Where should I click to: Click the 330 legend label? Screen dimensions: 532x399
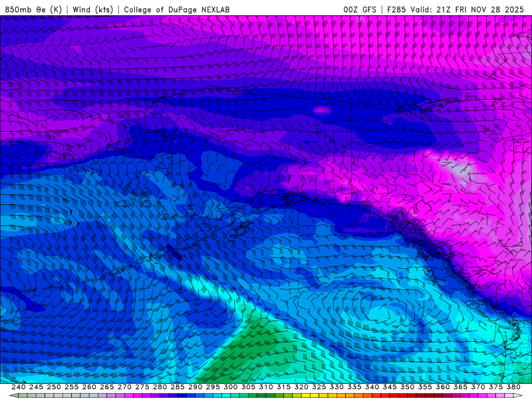[336, 387]
